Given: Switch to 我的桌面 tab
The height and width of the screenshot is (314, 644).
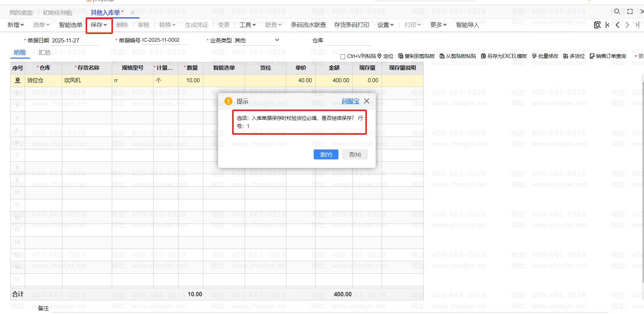Looking at the screenshot, I should coord(21,13).
